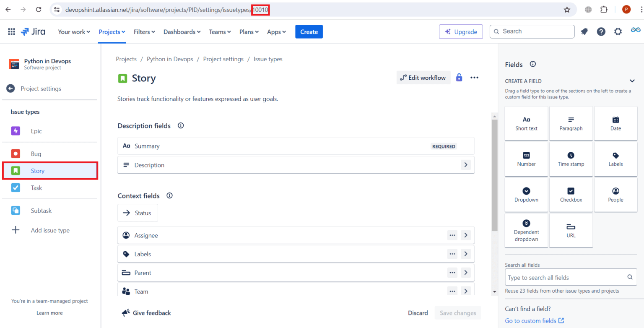
Task: Select the Checkbox field type
Action: tap(571, 195)
